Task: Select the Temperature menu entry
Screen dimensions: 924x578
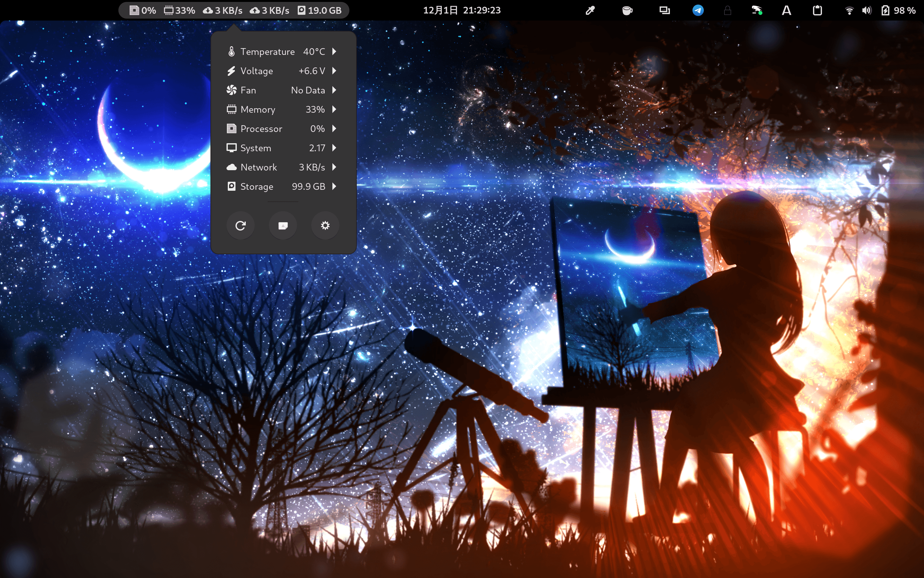Action: pyautogui.click(x=283, y=51)
